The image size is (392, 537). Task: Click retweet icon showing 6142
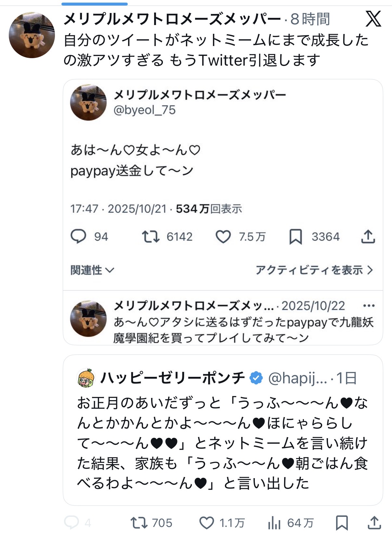click(x=150, y=237)
